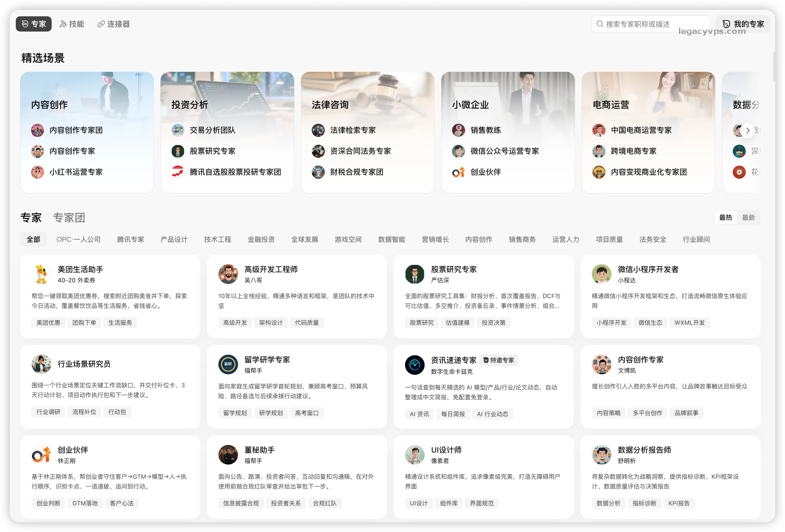785x532 pixels.
Task: Click the search magnifier icon
Action: (599, 24)
